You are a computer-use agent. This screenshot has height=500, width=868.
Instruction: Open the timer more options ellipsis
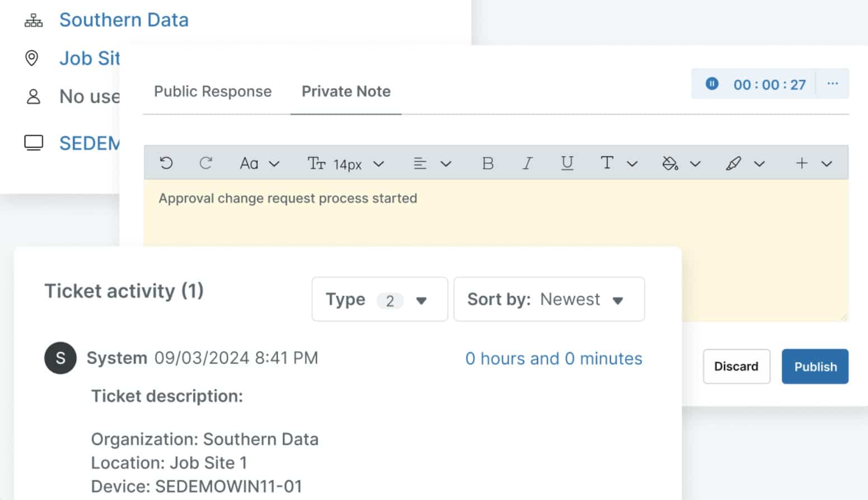pos(833,84)
